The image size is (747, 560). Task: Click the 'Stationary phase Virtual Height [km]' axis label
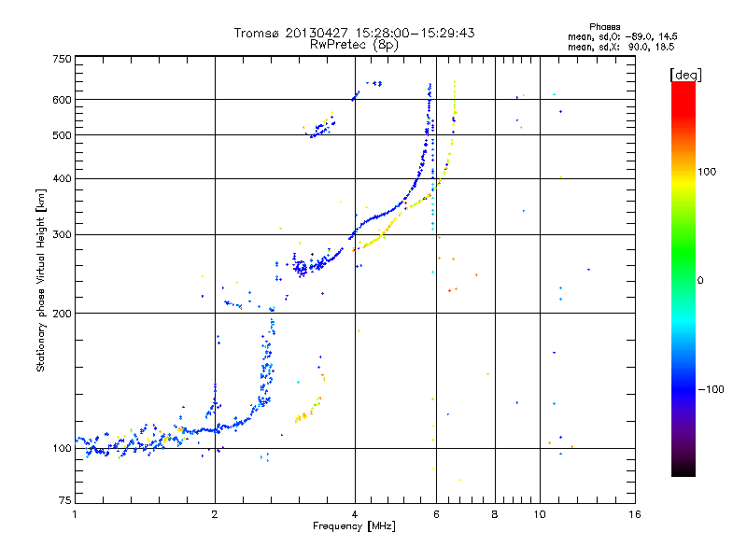click(40, 280)
